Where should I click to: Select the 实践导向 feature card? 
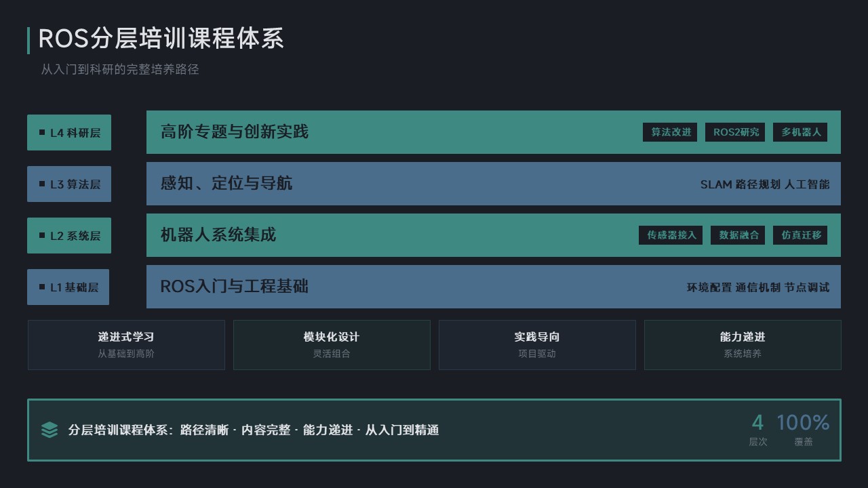pyautogui.click(x=537, y=345)
